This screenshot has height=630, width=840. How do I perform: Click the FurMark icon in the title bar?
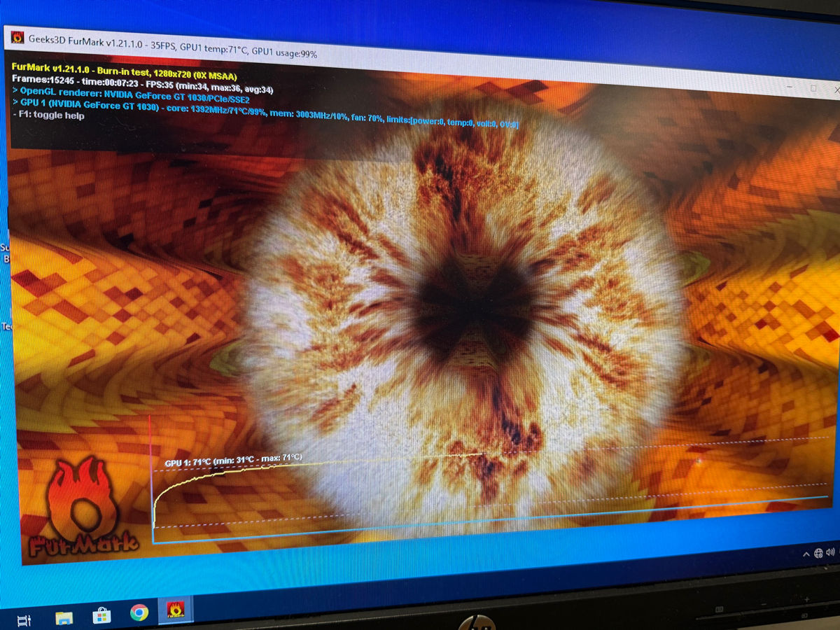pos(17,36)
